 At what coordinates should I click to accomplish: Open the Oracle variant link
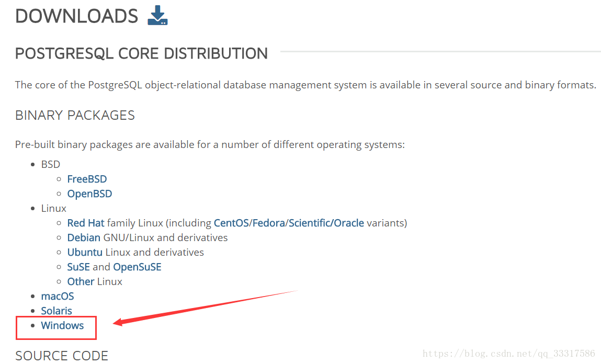click(x=349, y=223)
